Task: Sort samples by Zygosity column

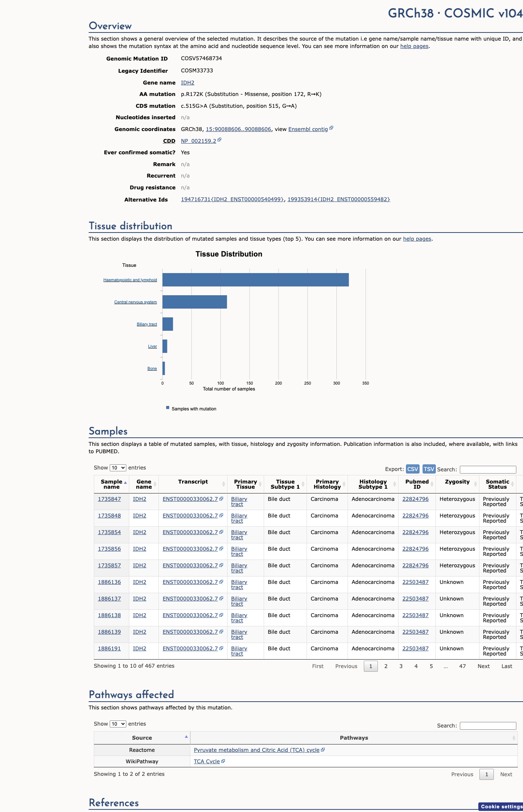Action: 457,484
